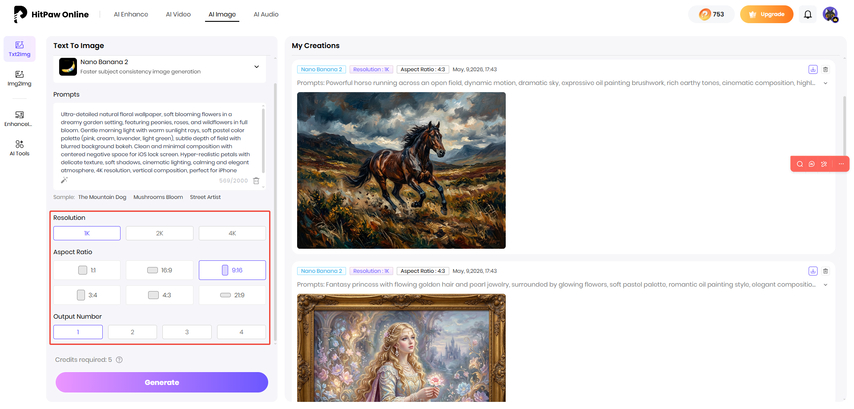Open the Enhance sidebar tool
Image resolution: width=854 pixels, height=409 pixels.
(20, 118)
